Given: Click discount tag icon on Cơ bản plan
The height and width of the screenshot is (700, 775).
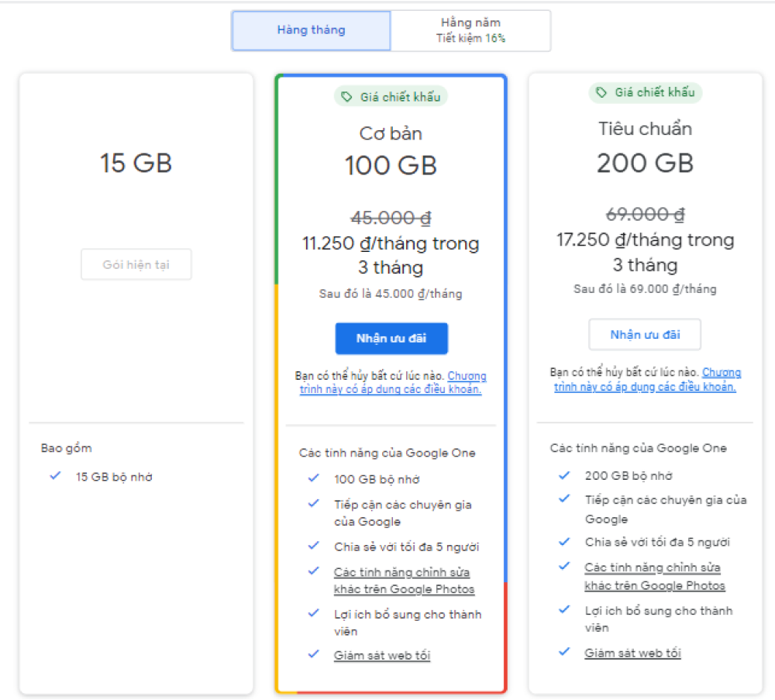Looking at the screenshot, I should pyautogui.click(x=346, y=97).
